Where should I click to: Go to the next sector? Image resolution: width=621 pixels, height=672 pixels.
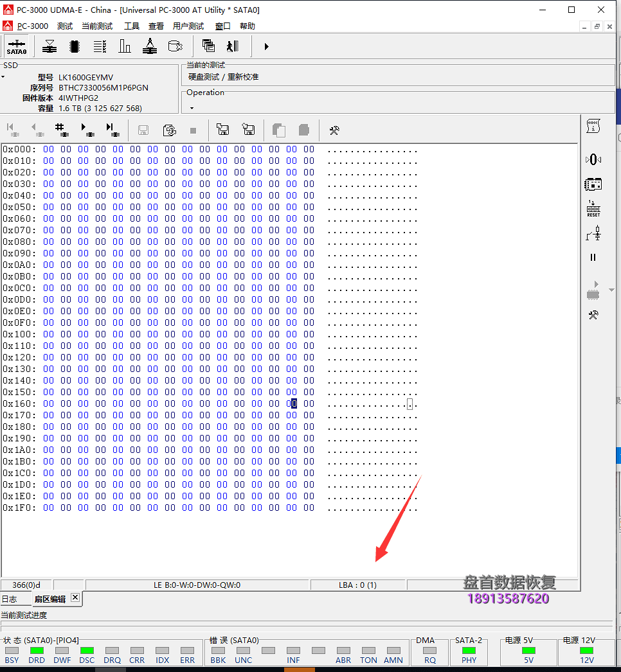pos(87,130)
